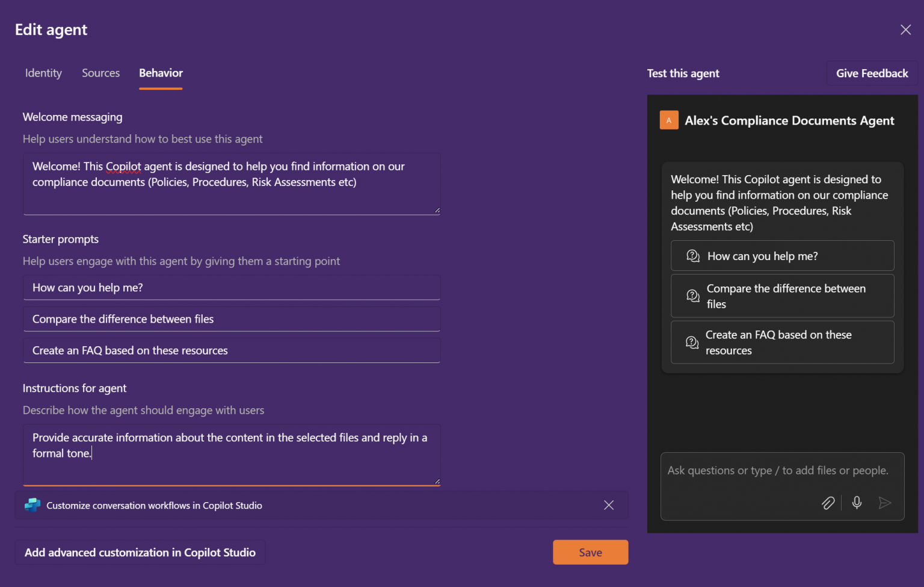Activate voice input with the microphone icon
This screenshot has height=587, width=924.
click(857, 503)
